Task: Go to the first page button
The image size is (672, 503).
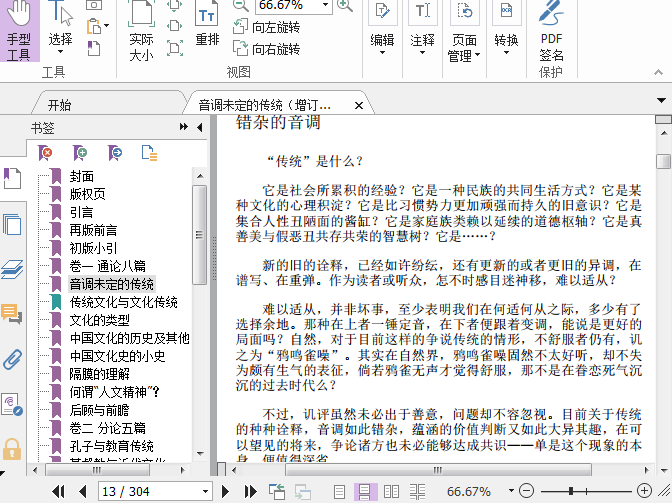Action: (58, 491)
